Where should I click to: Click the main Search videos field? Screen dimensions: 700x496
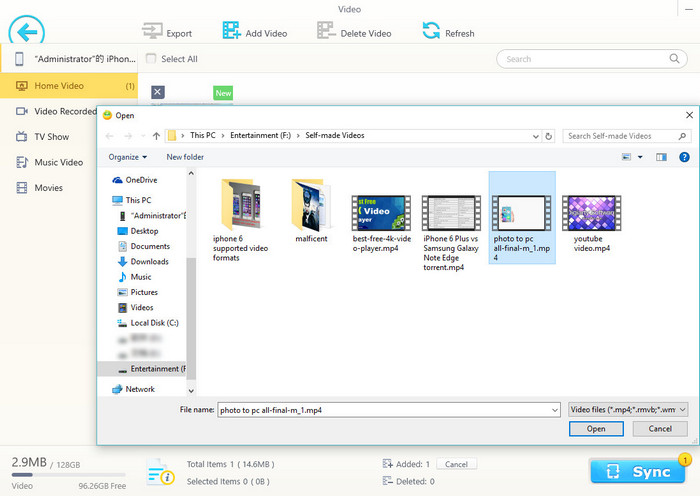[592, 58]
